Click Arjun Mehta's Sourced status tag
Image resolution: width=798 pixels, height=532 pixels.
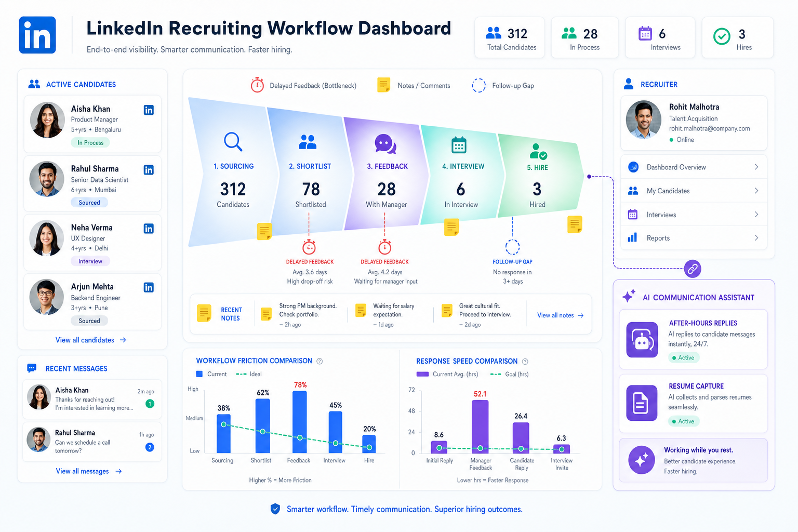[x=89, y=321]
